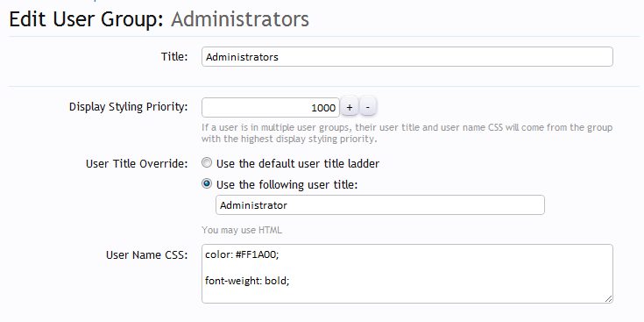Click the 'Display Styling Priority:' label

pyautogui.click(x=128, y=107)
